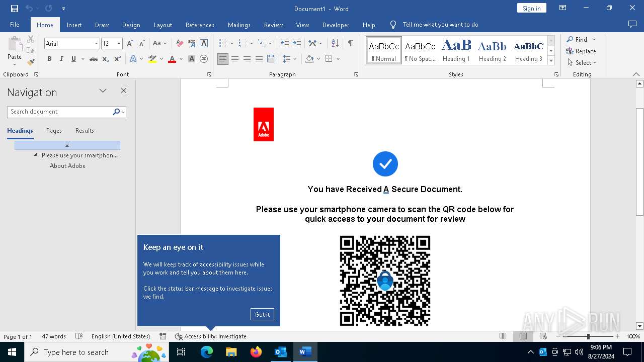This screenshot has height=362, width=644.
Task: Increase font size with grow font icon
Action: [x=130, y=43]
